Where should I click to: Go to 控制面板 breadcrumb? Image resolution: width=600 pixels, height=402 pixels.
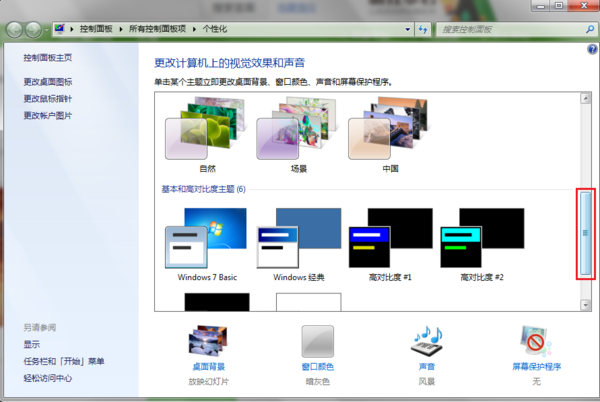[96, 29]
